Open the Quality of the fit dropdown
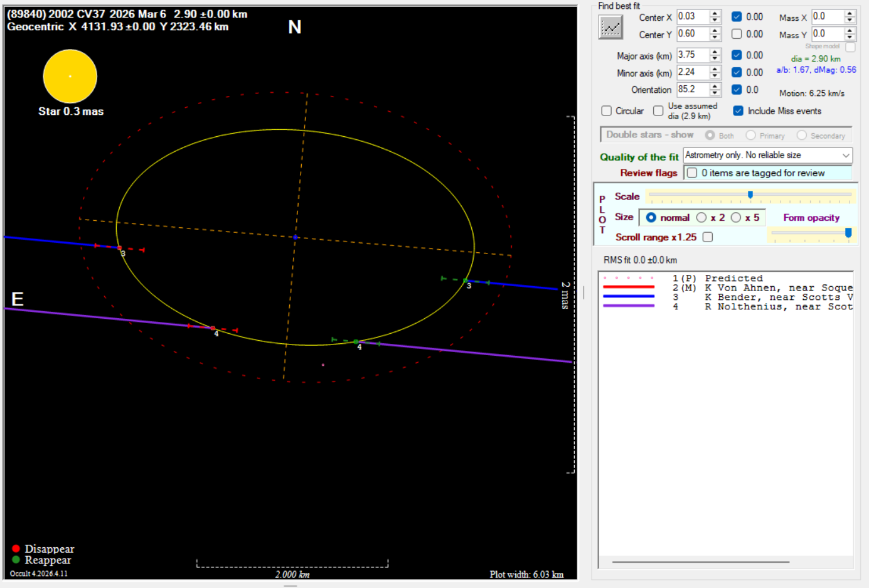Screen dimensions: 869x588 pos(845,155)
